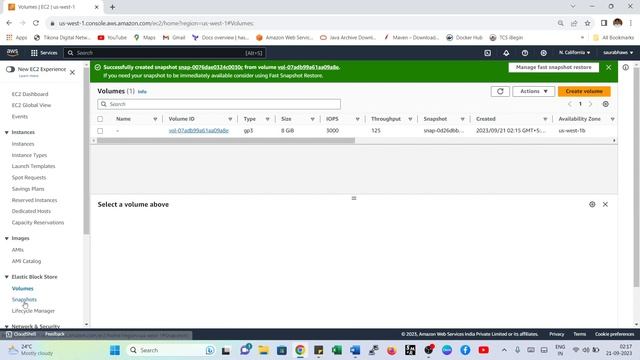Open EC2 Dashboard in the sidebar

pos(30,94)
